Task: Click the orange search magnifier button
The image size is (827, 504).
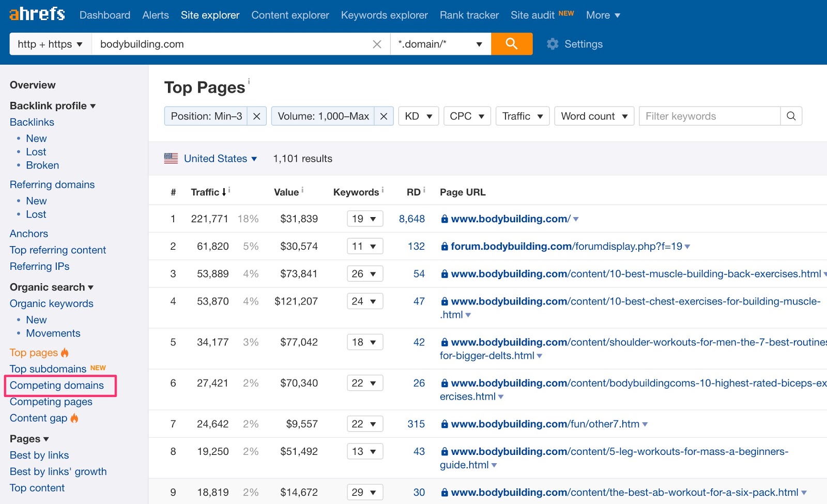Action: click(x=512, y=44)
